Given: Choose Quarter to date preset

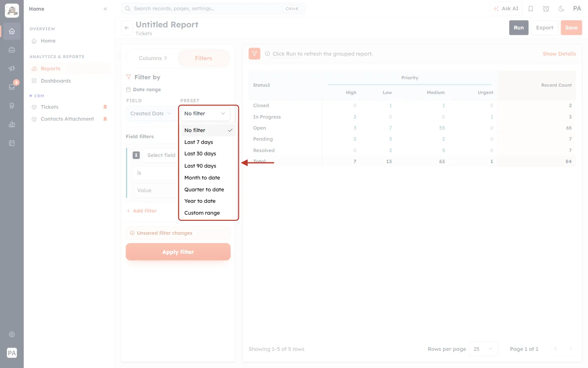Looking at the screenshot, I should (x=209, y=189).
